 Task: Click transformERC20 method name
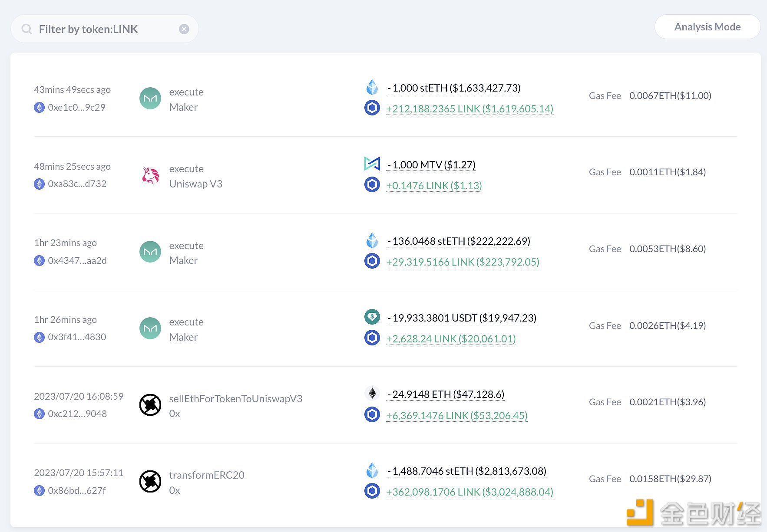coord(207,475)
